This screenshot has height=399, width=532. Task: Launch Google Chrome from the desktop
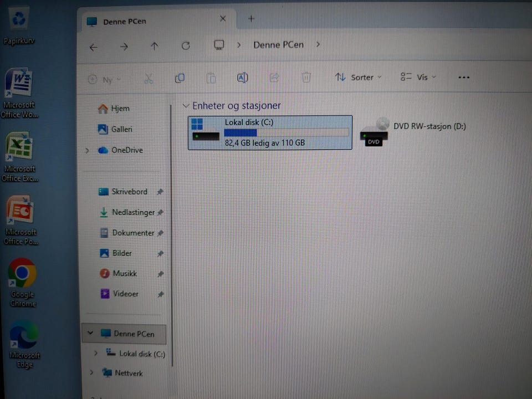pos(22,282)
